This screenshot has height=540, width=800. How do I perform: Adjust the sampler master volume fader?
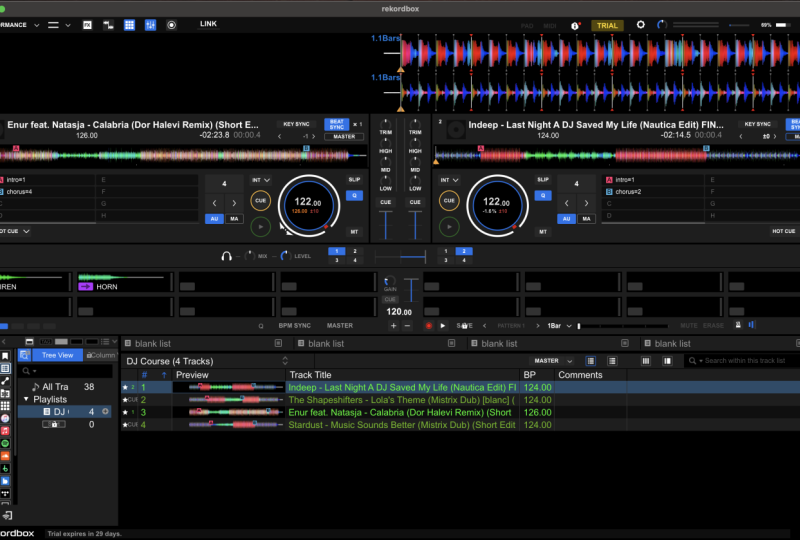point(411,290)
